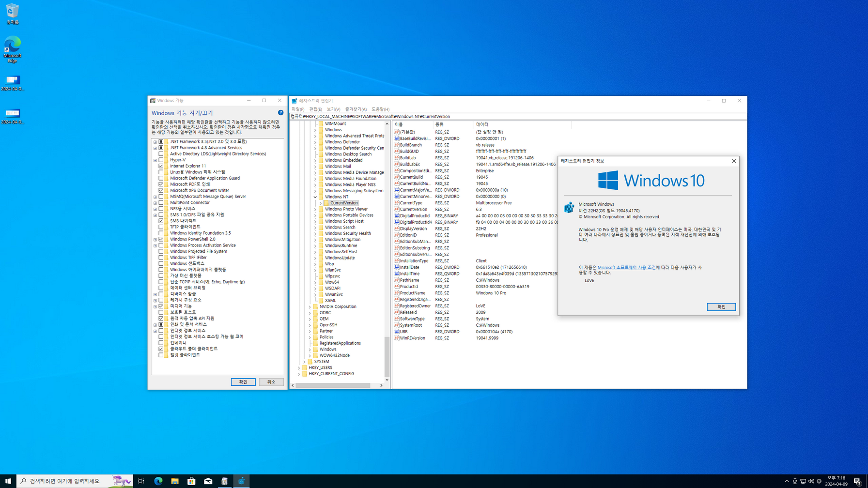This screenshot has height=488, width=868.
Task: Click the 이름 column header
Action: tap(412, 124)
